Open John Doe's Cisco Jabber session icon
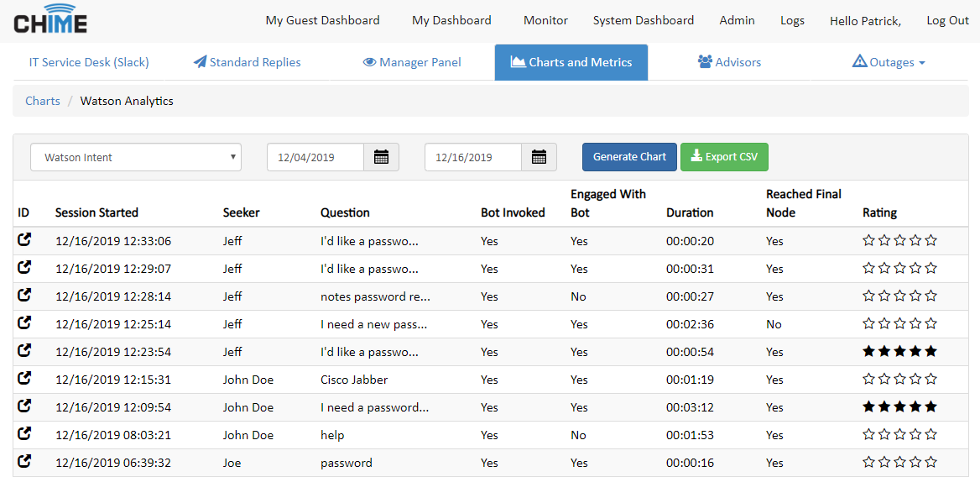This screenshot has height=477, width=980. coord(24,379)
